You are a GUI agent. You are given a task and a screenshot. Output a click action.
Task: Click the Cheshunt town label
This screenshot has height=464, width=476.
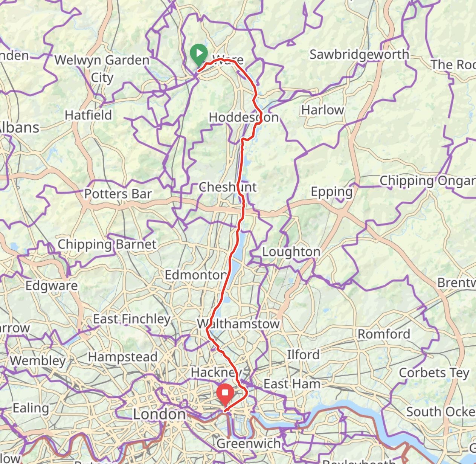pos(228,187)
